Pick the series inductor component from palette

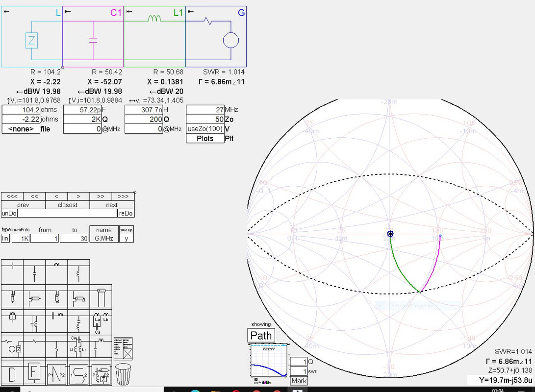(57, 270)
